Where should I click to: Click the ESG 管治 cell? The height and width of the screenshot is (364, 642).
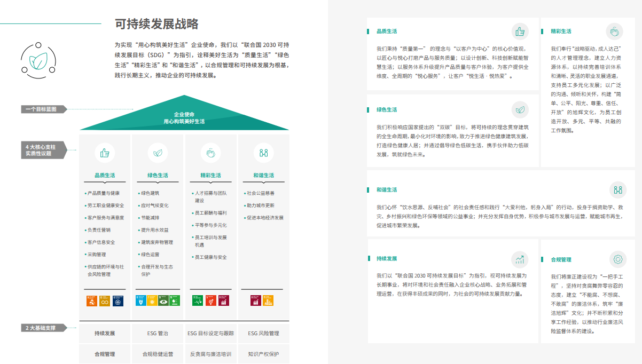tap(158, 334)
